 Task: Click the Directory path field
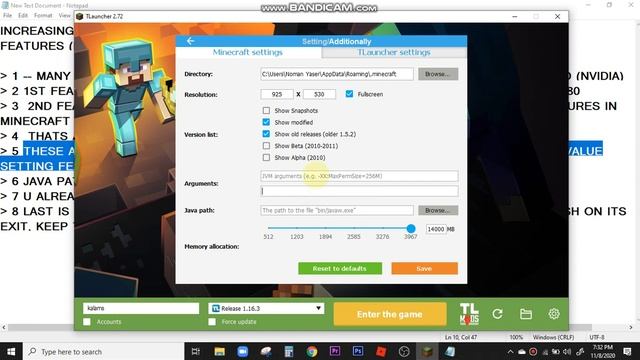[x=337, y=74]
